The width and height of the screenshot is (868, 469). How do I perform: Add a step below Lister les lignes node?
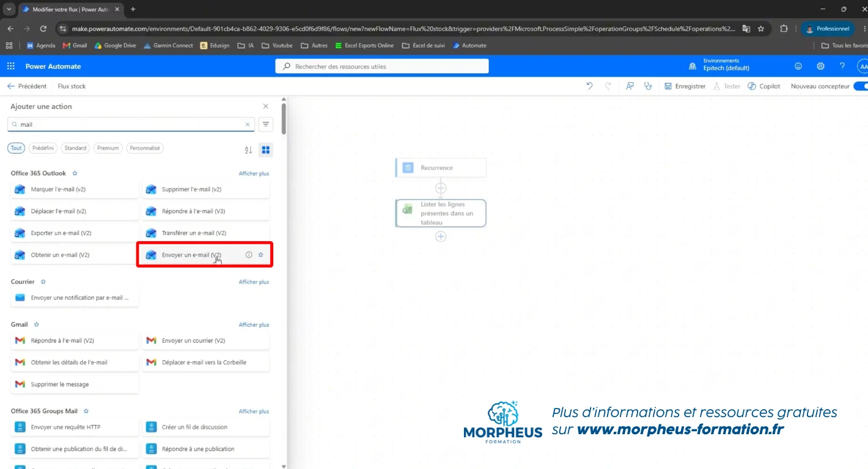pos(441,236)
